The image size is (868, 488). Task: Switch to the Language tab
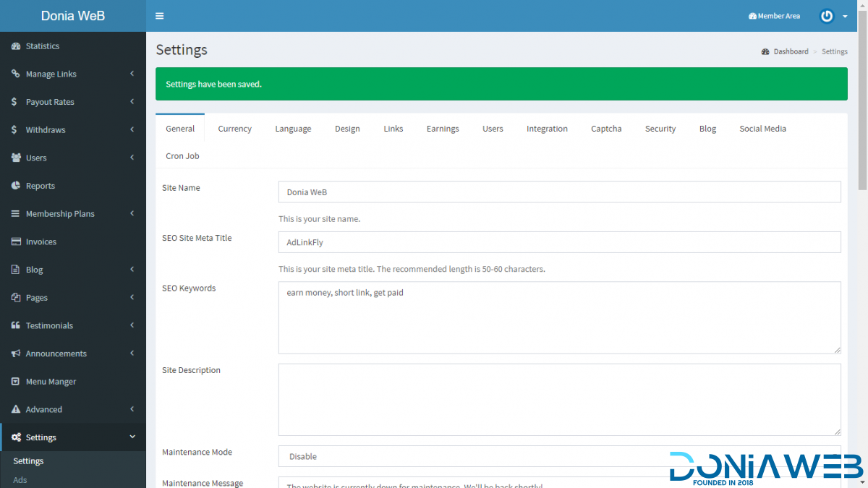point(293,129)
